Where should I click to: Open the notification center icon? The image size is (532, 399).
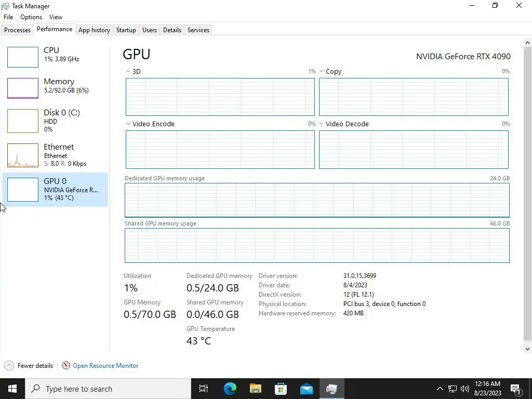(x=516, y=389)
